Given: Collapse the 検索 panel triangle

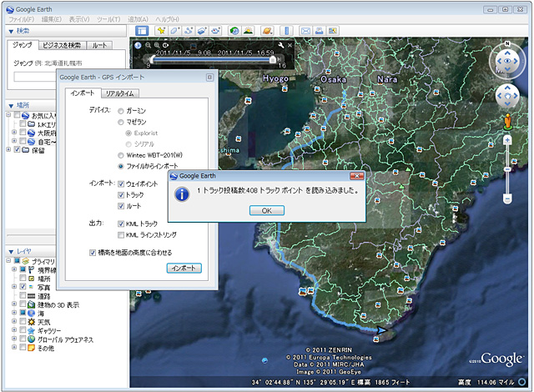Looking at the screenshot, I should (x=11, y=32).
